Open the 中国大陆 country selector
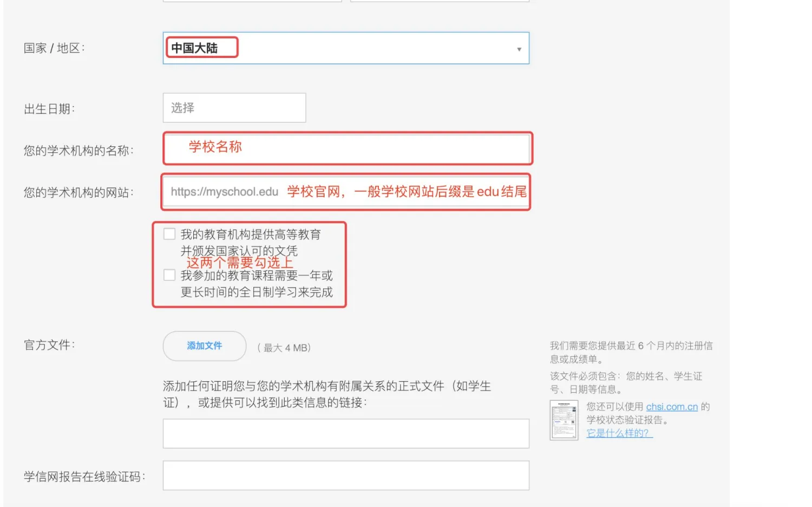This screenshot has height=507, width=812. click(x=345, y=48)
